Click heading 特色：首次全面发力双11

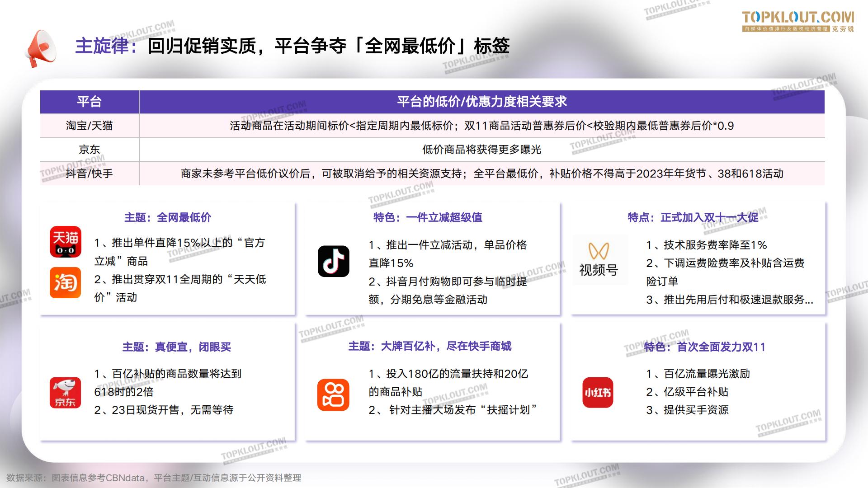pyautogui.click(x=705, y=347)
